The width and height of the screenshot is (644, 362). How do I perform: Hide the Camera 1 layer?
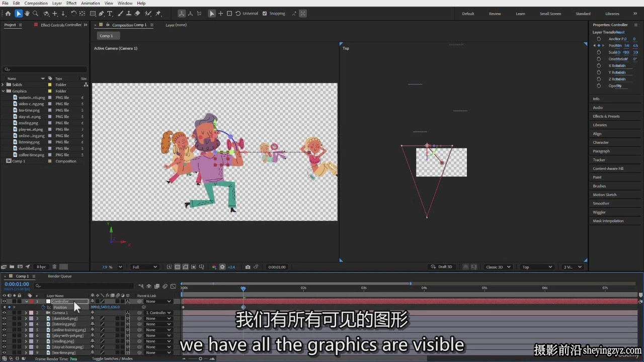pos(4,313)
